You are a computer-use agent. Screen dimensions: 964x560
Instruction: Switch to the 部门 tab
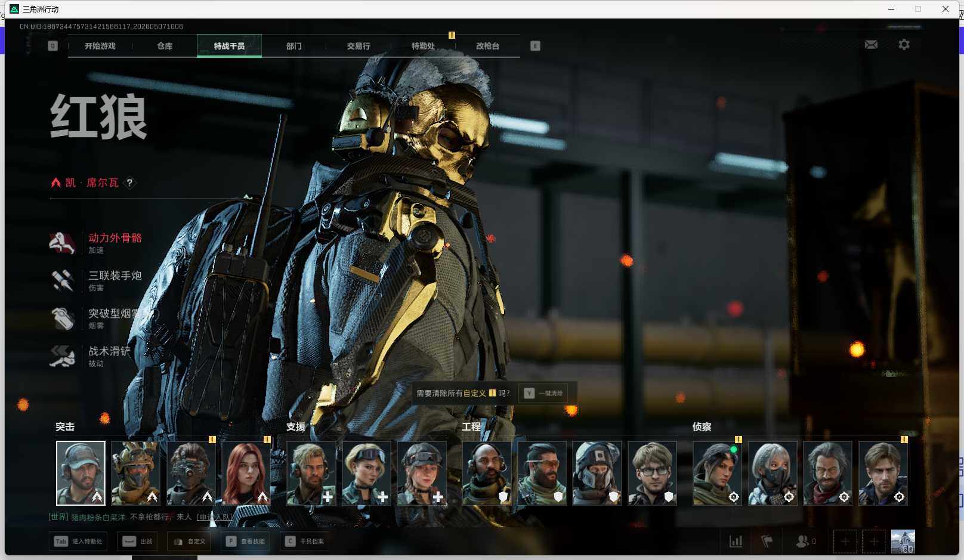point(293,46)
